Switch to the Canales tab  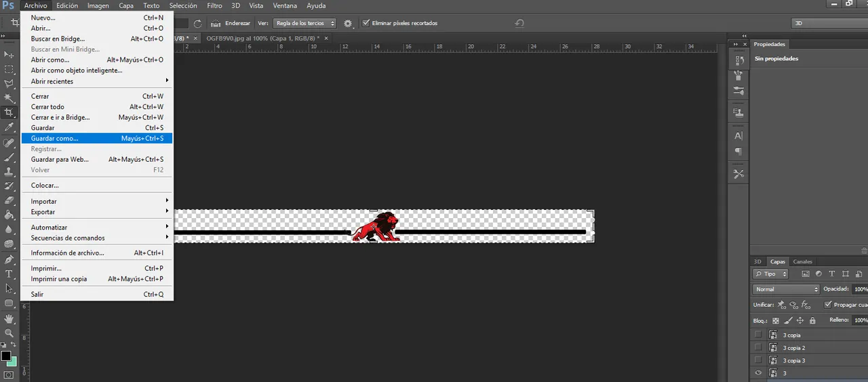pos(802,261)
